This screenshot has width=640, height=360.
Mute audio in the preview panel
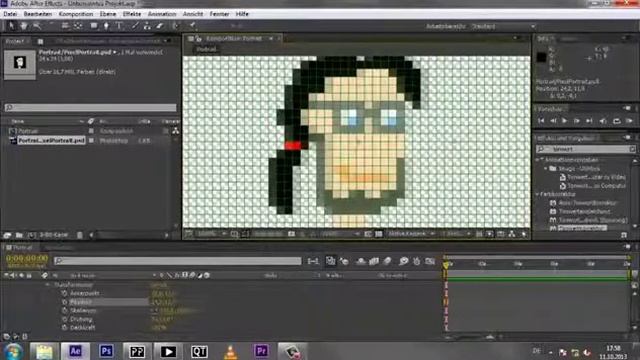tap(603, 121)
